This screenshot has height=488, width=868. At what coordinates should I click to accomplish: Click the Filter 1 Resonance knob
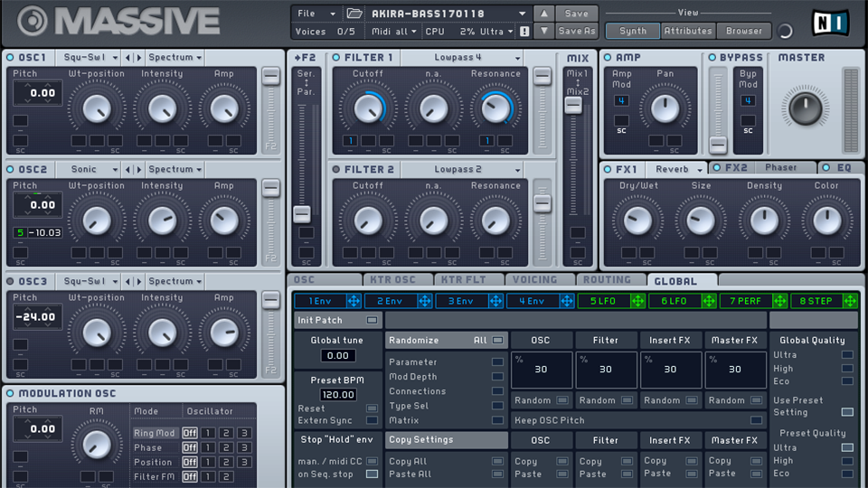[x=495, y=108]
